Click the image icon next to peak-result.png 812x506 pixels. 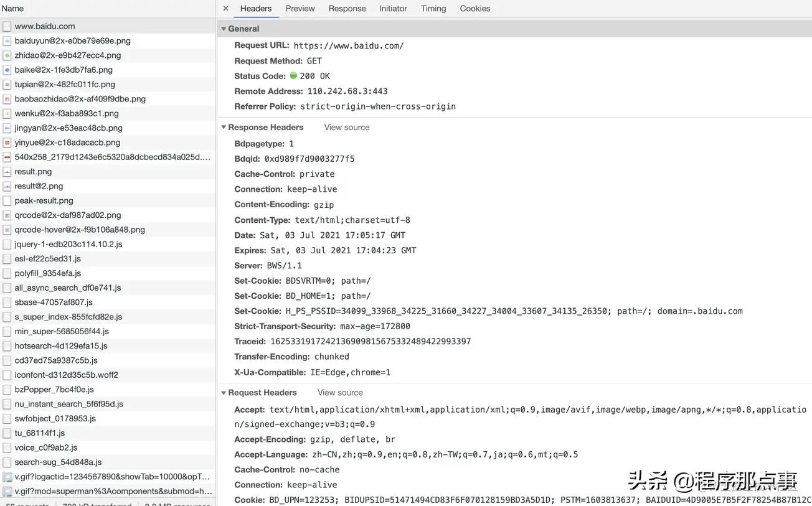(7, 200)
